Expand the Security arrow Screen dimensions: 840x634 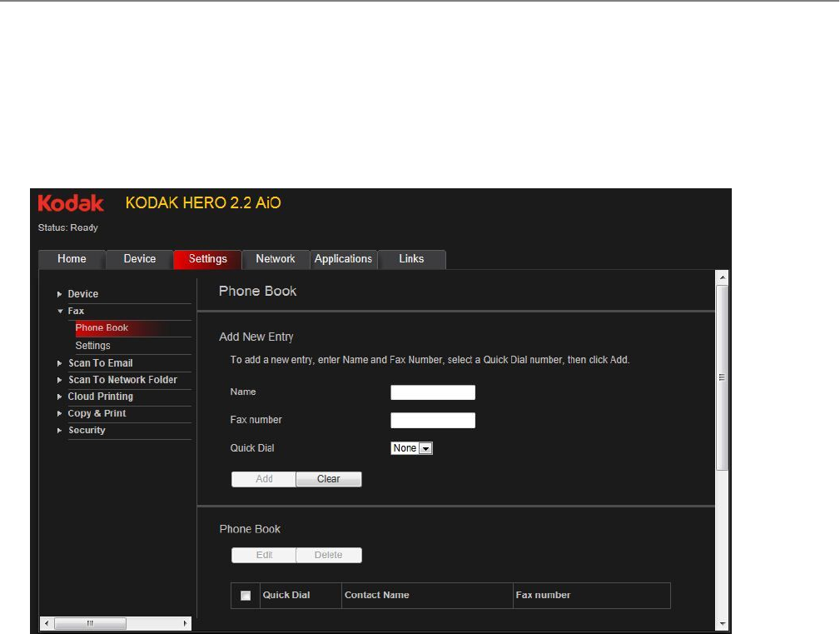59,431
